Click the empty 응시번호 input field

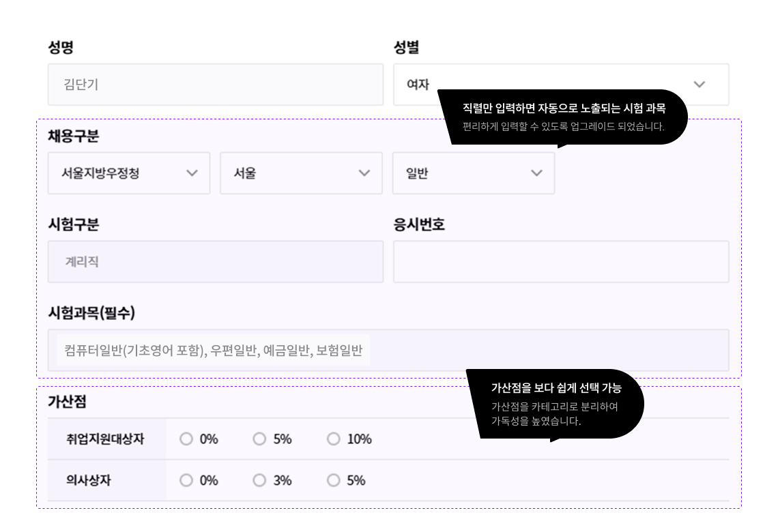pyautogui.click(x=560, y=261)
